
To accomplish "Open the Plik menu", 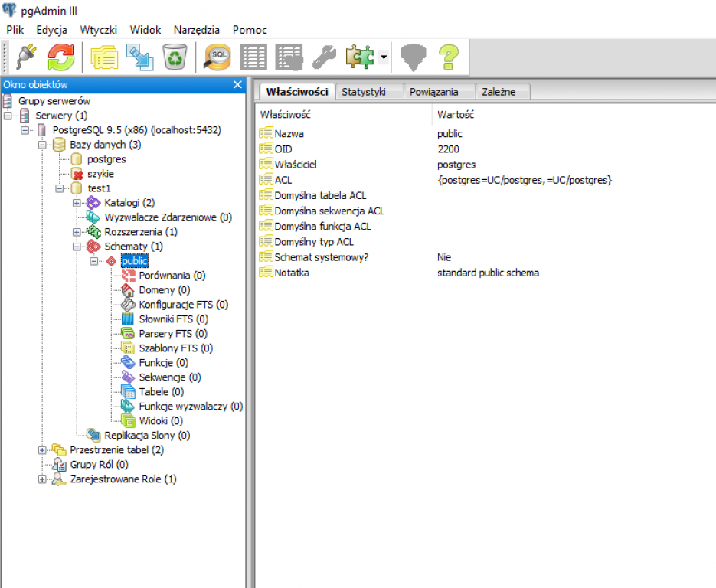I will (15, 30).
